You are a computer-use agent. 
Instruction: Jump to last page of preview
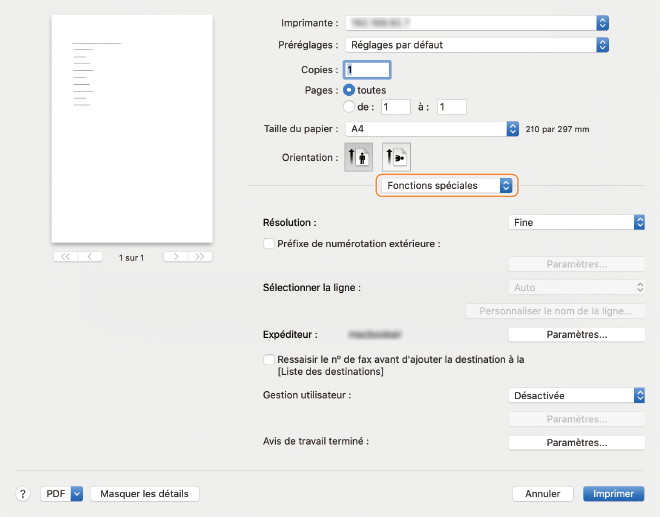coord(200,257)
